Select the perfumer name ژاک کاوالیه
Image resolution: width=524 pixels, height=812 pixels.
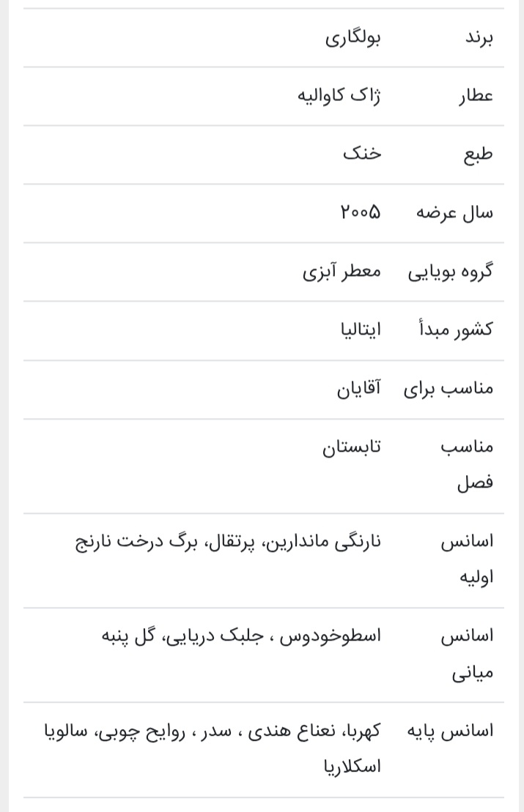339,96
